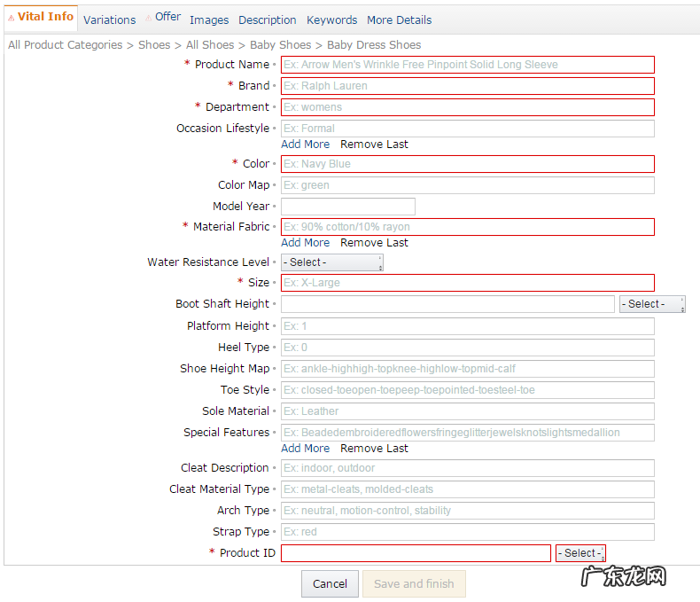Click Add More under Occasion Lifestyle
This screenshot has width=700, height=602.
tap(305, 145)
